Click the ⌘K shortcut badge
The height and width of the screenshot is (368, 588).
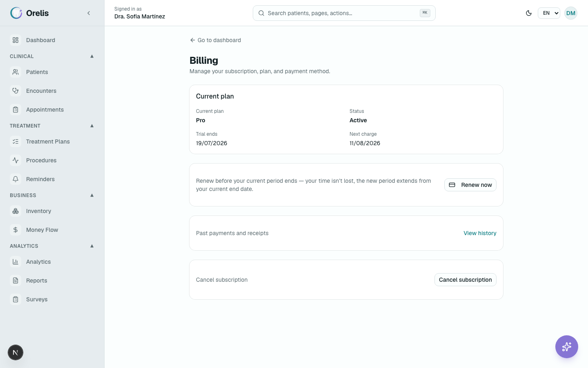coord(425,13)
